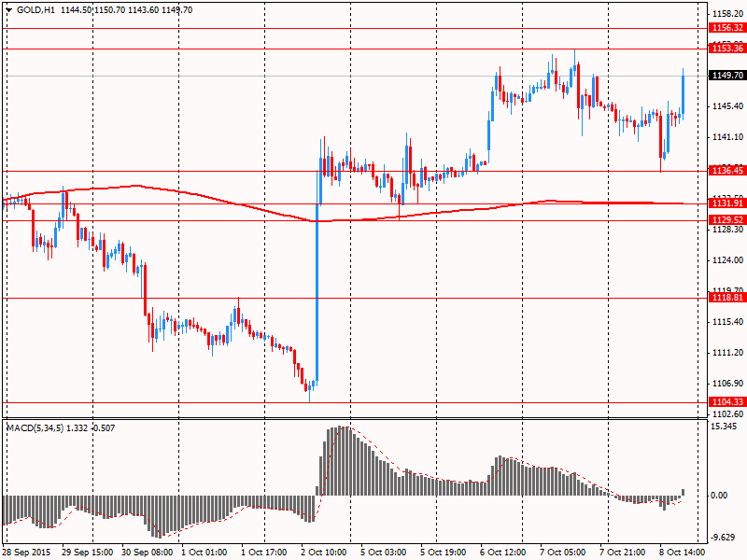
Task: Click the 1106.90 price scale value
Action: tap(728, 384)
